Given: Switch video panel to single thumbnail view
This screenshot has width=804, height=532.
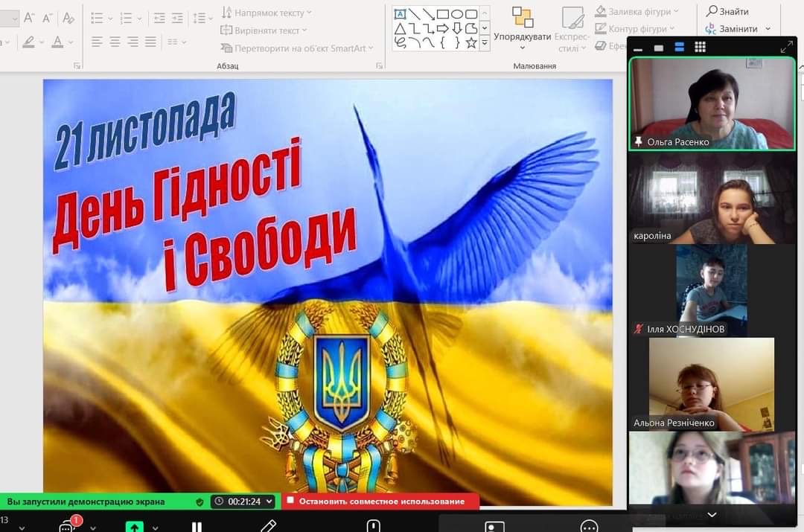Looking at the screenshot, I should (x=658, y=48).
